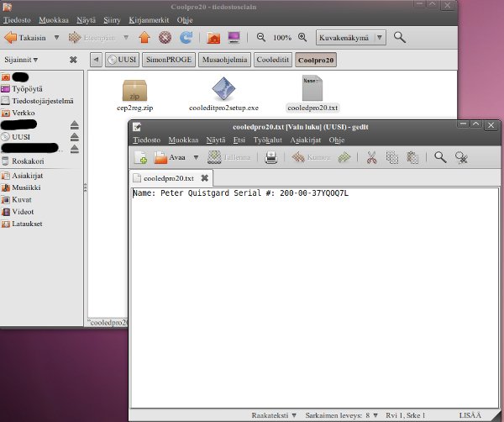Viewport: 504px width, 422px height.
Task: Open Kuvakenäkymä view mode combo box
Action: tap(350, 38)
